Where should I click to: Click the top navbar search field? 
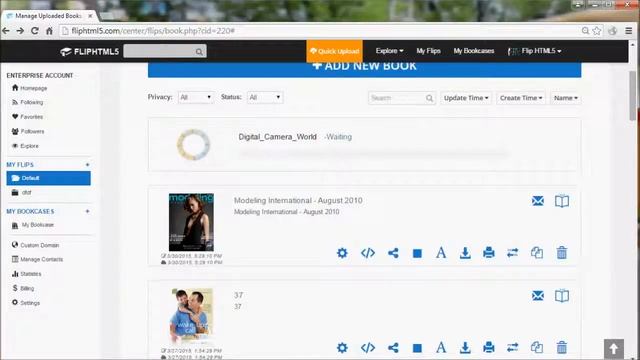pos(165,51)
